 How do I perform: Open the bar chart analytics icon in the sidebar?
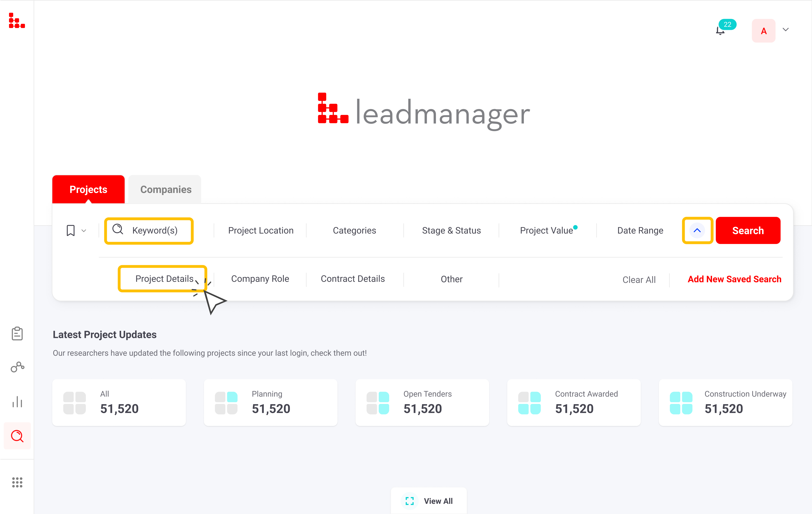coord(17,402)
